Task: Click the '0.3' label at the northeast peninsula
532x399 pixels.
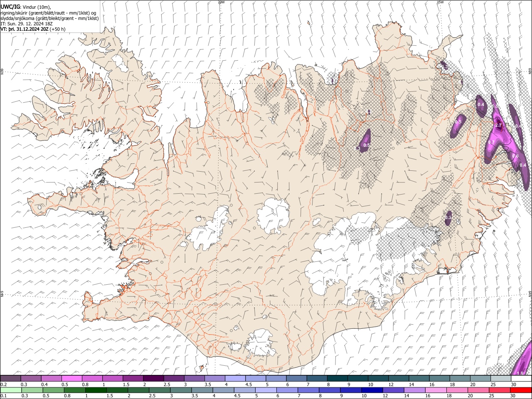Action: (x=445, y=66)
